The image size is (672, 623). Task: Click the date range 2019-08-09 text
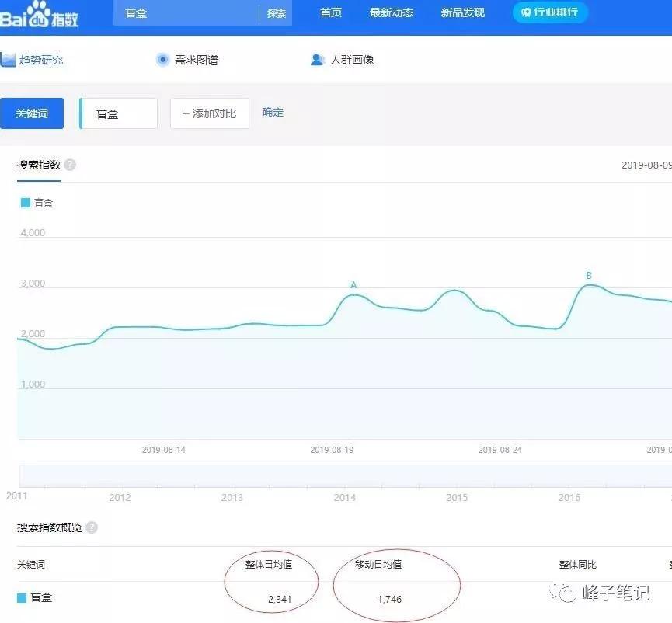click(646, 165)
